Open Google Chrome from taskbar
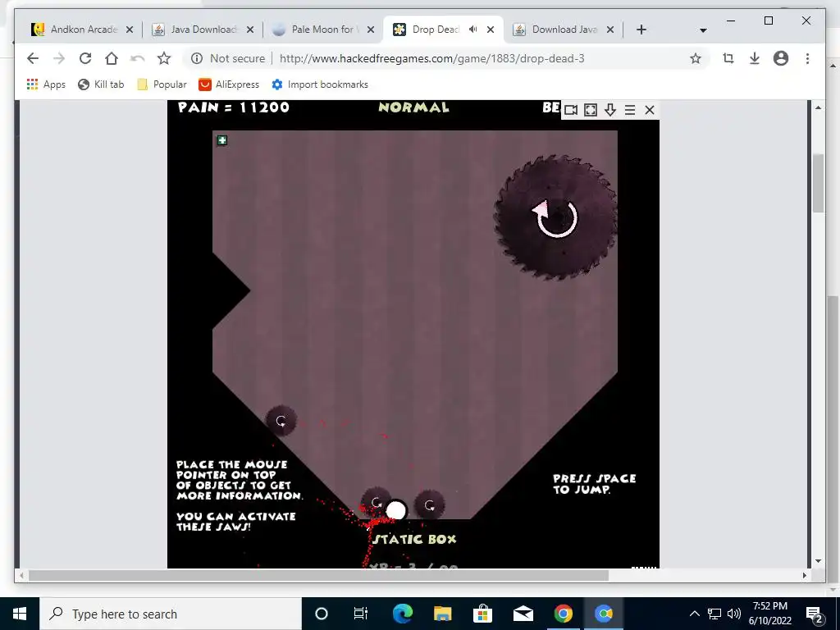 pyautogui.click(x=563, y=614)
